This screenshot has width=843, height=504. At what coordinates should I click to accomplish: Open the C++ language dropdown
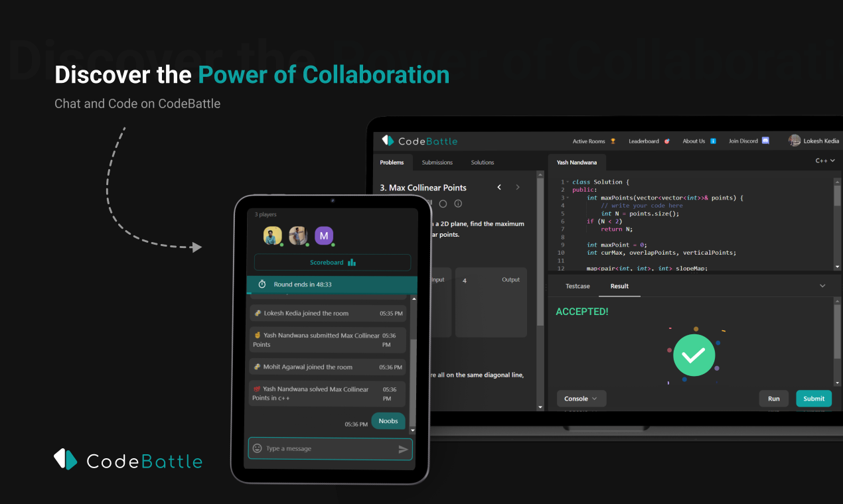point(825,160)
